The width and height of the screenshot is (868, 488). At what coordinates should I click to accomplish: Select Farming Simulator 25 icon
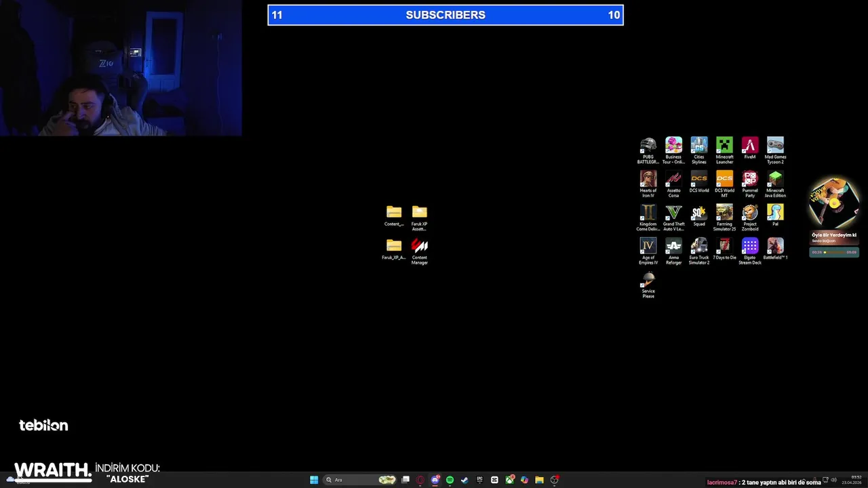click(724, 218)
